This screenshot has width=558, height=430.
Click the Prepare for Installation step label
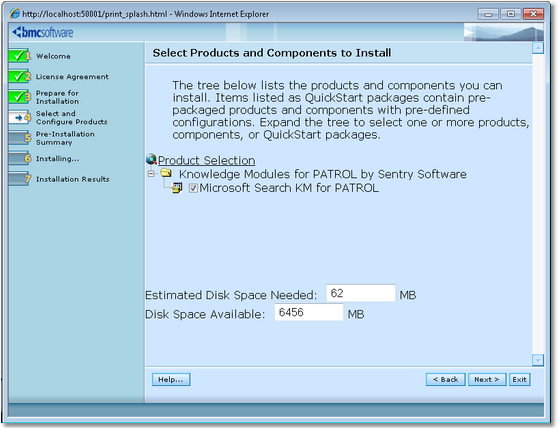click(57, 97)
